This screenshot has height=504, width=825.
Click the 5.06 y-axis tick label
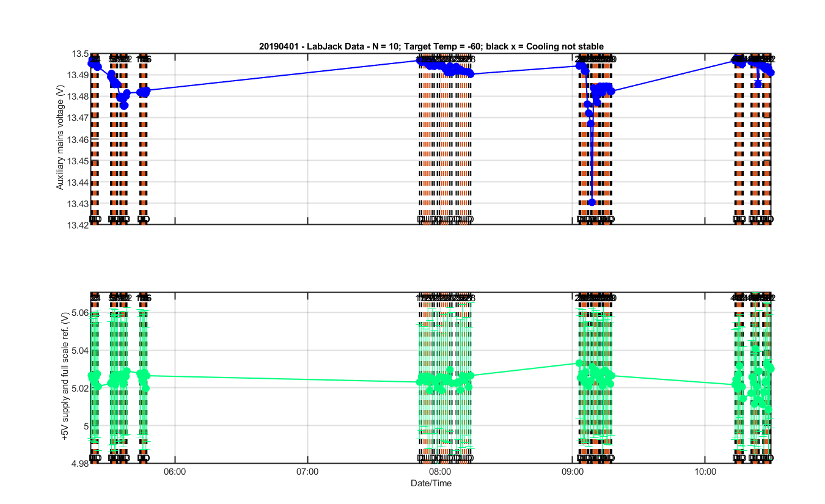(80, 313)
